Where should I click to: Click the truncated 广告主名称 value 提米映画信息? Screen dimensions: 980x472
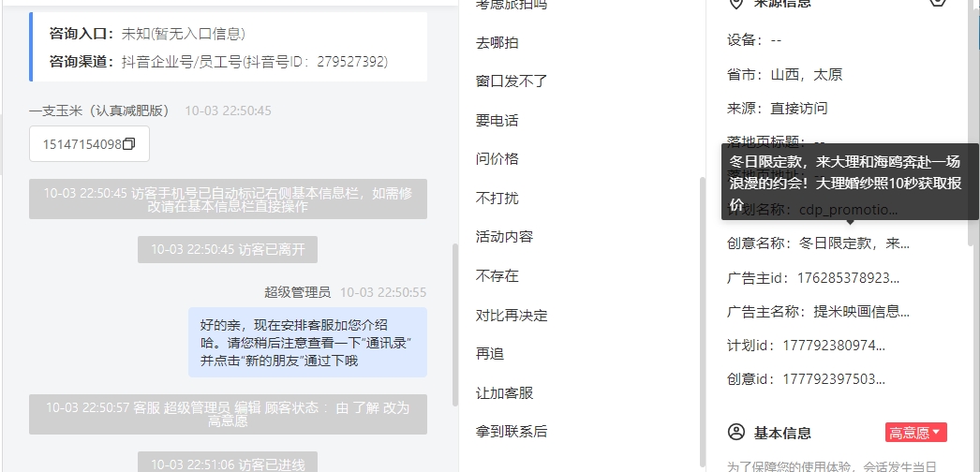point(861,311)
